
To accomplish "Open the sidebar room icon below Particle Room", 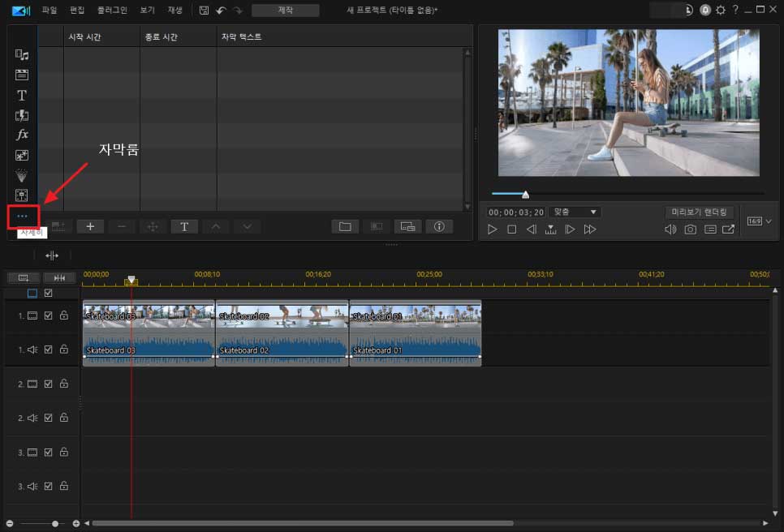I will tap(21, 195).
